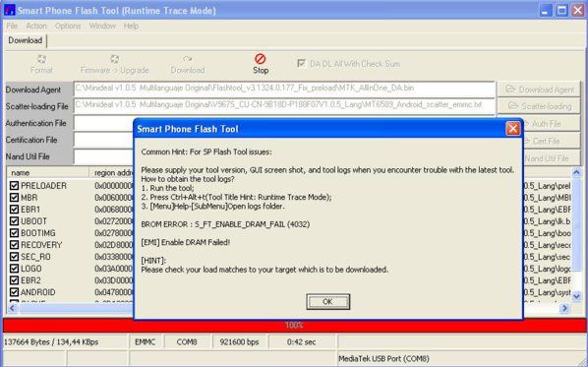Open the Help menu
Screen dimensions: 588x367
[131, 26]
